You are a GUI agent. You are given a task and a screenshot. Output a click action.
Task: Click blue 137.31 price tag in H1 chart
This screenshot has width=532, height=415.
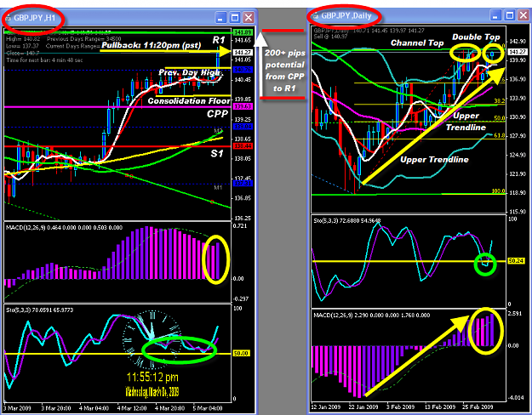coord(243,184)
